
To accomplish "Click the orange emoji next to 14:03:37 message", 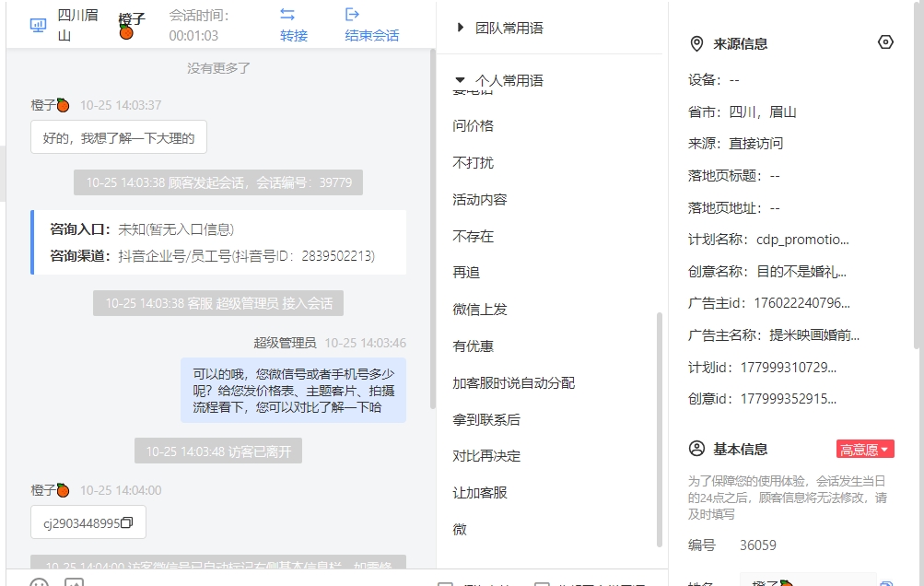I will pyautogui.click(x=63, y=106).
